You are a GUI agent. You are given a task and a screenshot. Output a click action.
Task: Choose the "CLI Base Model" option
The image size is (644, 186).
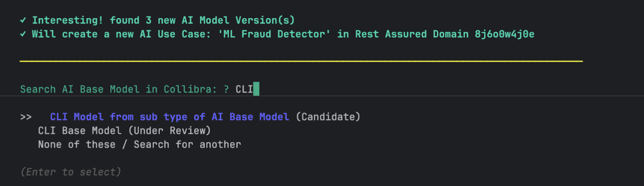pos(80,131)
